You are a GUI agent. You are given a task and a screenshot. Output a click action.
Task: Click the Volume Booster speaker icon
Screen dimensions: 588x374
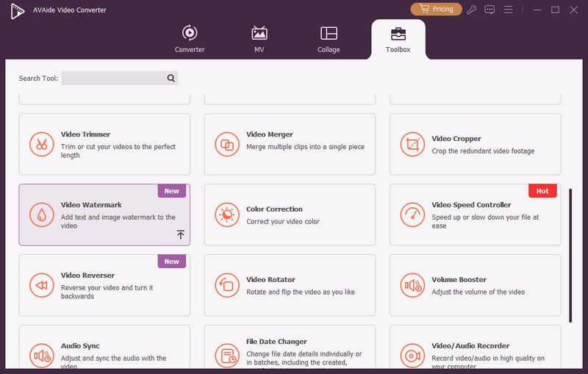[412, 285]
